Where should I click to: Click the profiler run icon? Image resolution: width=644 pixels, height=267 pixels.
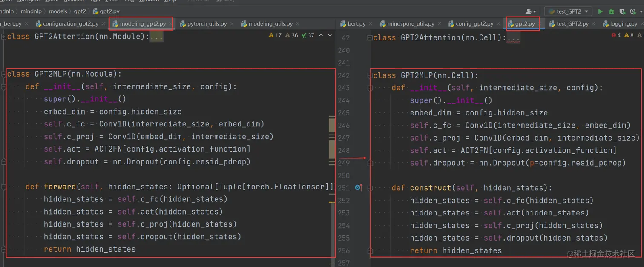point(633,12)
